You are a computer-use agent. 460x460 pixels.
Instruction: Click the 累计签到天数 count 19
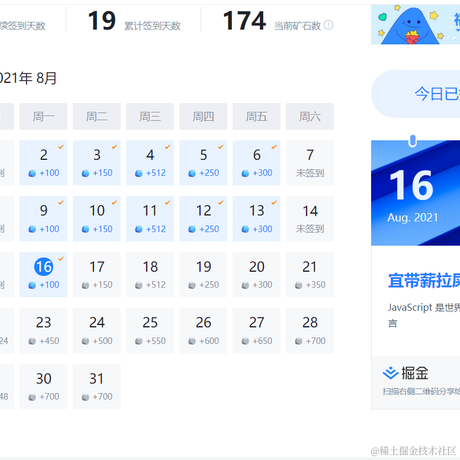102,21
